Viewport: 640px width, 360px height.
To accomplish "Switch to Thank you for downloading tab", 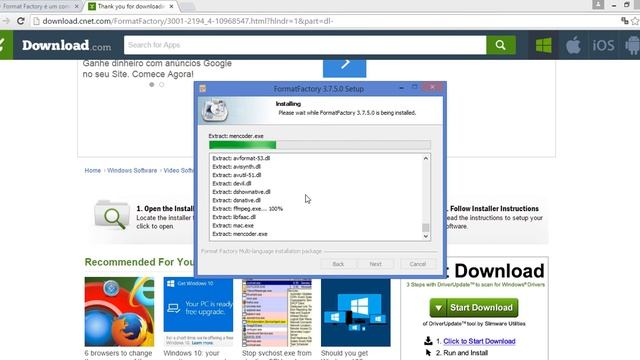I will tap(131, 7).
